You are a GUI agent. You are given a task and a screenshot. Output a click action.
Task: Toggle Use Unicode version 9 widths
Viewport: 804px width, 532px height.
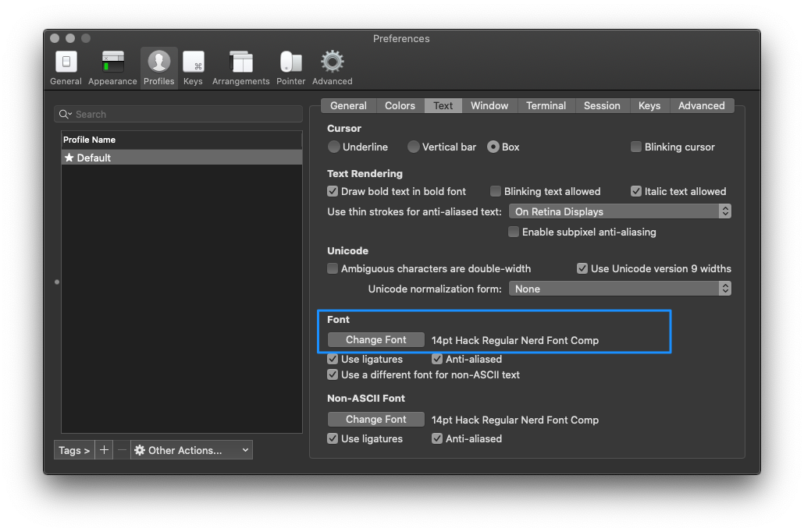[x=582, y=268]
